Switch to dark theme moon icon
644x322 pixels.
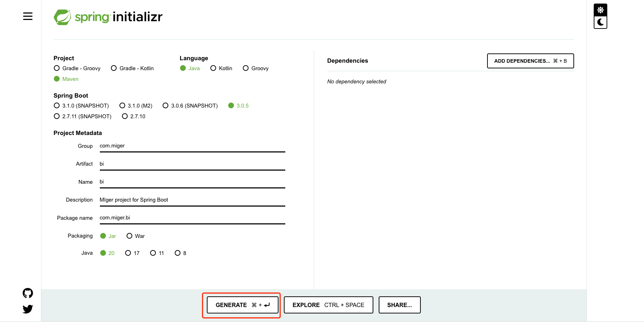tap(600, 22)
